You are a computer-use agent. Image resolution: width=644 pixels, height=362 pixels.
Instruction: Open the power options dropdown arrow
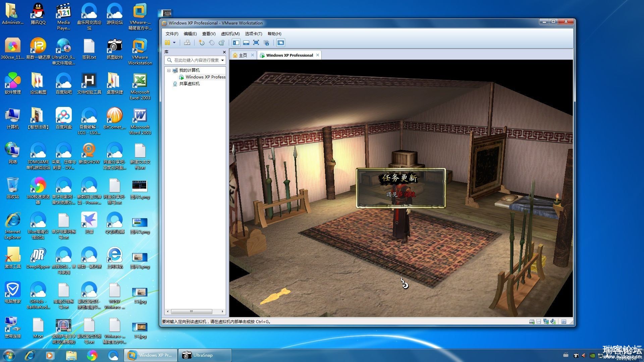[x=174, y=43]
